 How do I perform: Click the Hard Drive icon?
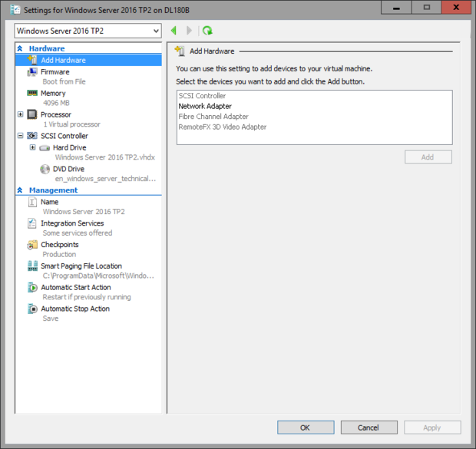(45, 148)
